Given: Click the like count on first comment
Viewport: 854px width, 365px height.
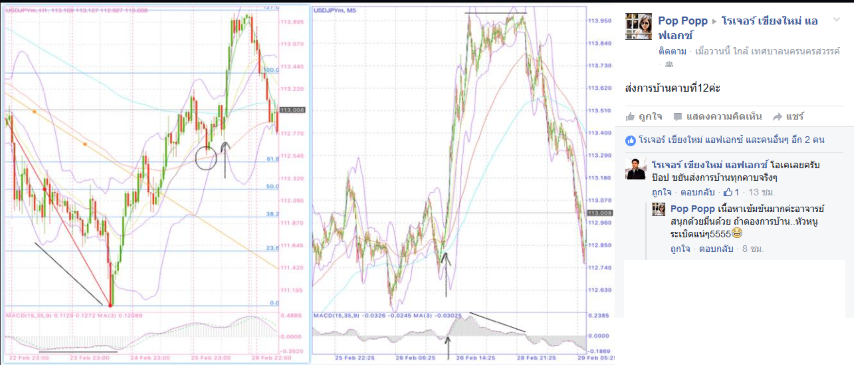Looking at the screenshot, I should click(x=730, y=192).
